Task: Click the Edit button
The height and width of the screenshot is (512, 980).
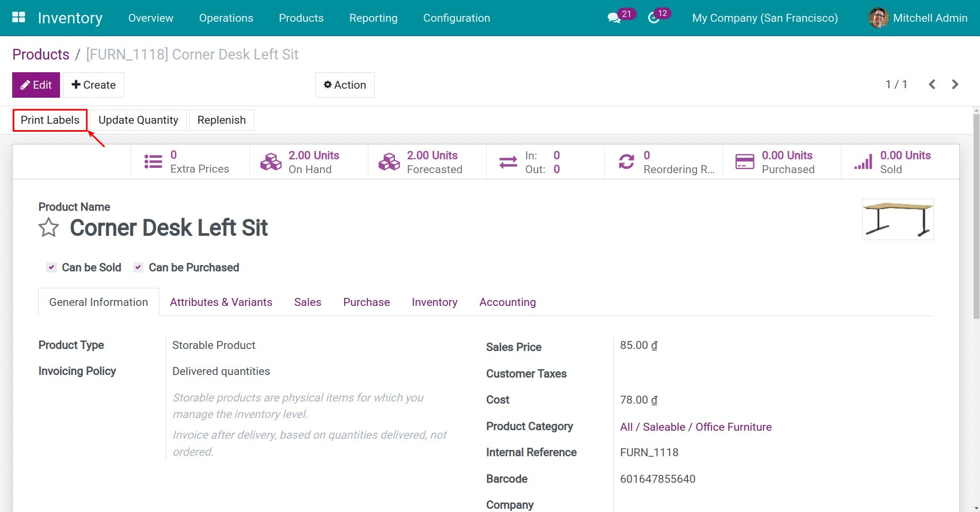Action: (36, 85)
